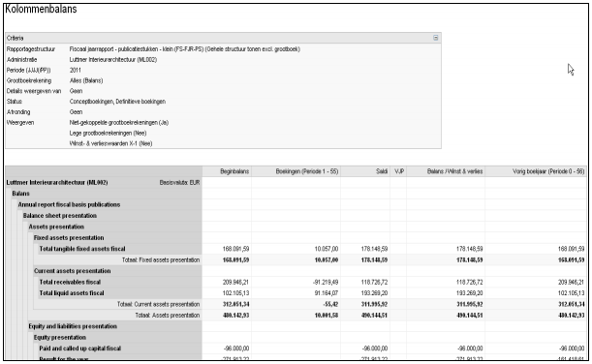The height and width of the screenshot is (364, 592).
Task: Select the Balans / Winst & verlies column header
Action: coord(454,171)
